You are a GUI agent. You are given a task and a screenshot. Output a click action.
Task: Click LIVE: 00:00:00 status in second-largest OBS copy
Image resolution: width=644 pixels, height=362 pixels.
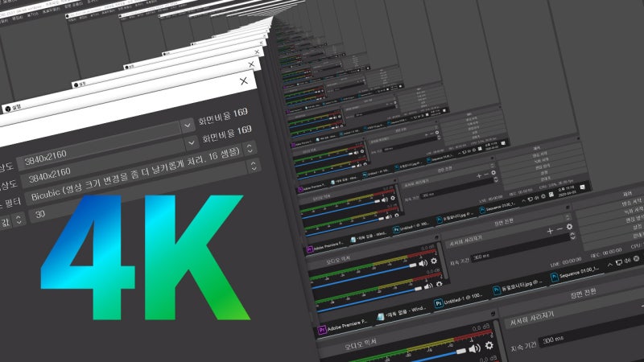coord(567,262)
